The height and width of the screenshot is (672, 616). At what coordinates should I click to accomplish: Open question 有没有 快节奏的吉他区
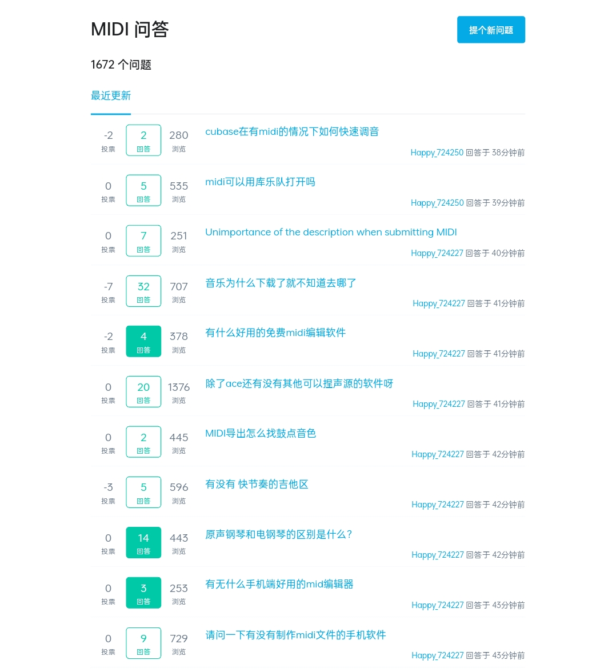tap(257, 485)
